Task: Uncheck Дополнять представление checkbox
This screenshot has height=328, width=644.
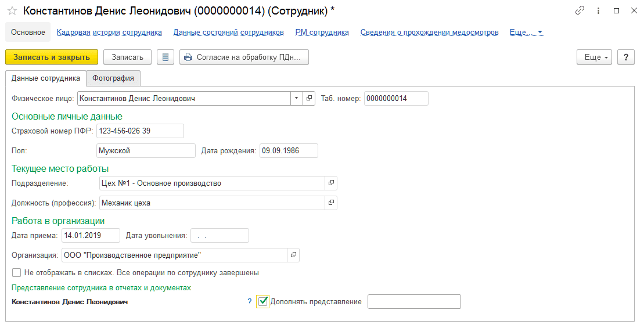Action: pos(263,302)
